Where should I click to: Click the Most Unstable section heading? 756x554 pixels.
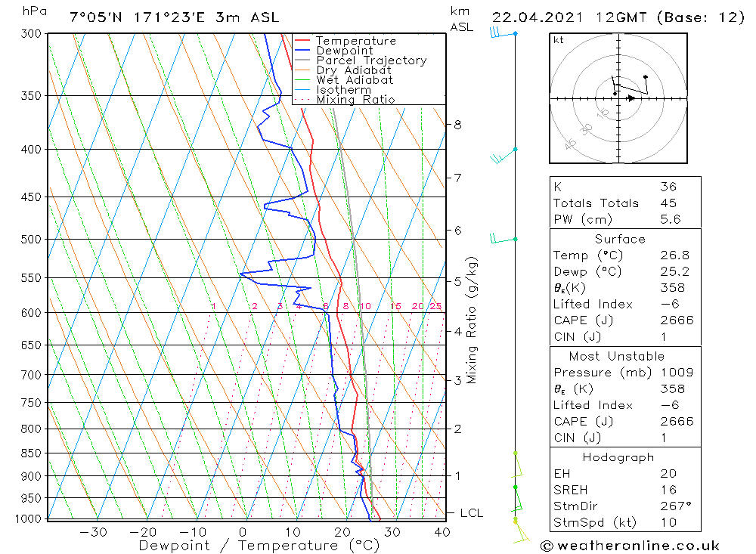[x=617, y=356]
